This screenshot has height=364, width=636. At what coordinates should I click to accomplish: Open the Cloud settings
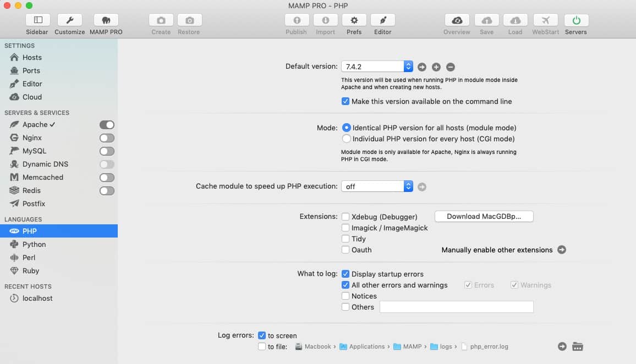(x=33, y=97)
